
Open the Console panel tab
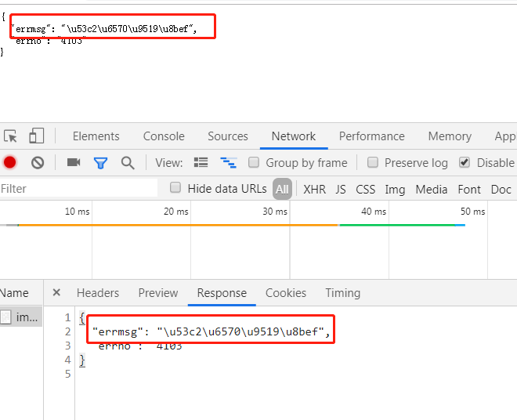click(x=164, y=136)
